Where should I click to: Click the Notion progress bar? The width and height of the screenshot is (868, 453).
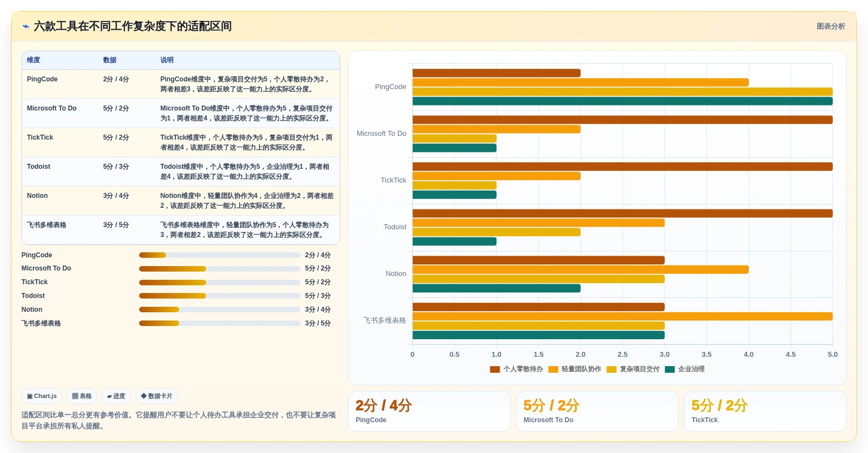point(219,310)
